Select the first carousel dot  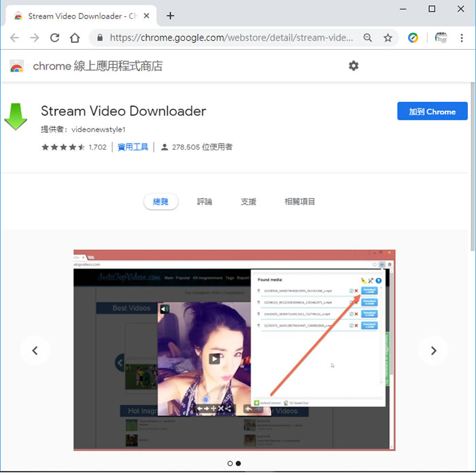coord(230,463)
